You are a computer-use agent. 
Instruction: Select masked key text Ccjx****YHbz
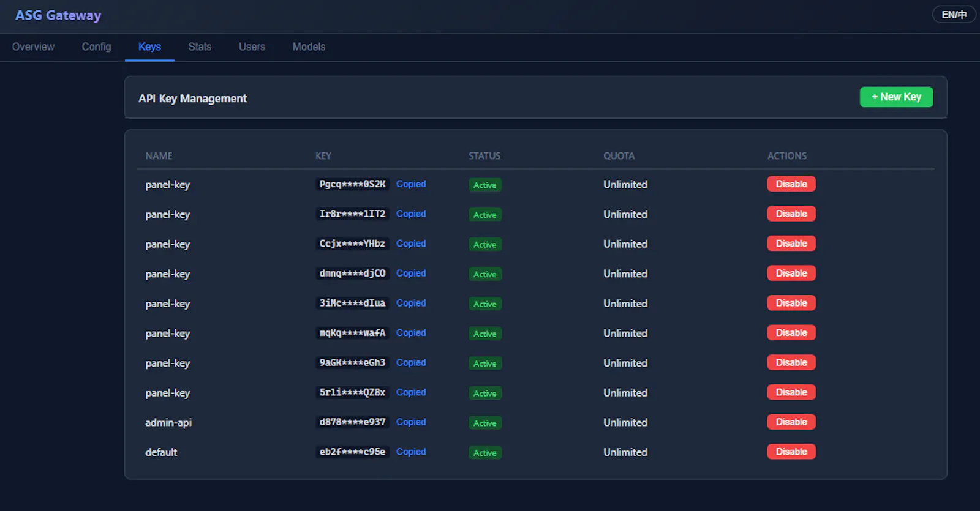click(352, 244)
